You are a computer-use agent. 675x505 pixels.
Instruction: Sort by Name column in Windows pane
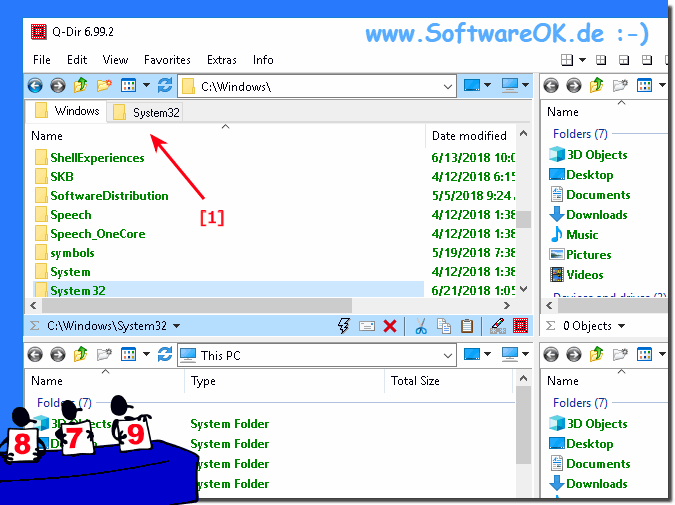pos(47,136)
